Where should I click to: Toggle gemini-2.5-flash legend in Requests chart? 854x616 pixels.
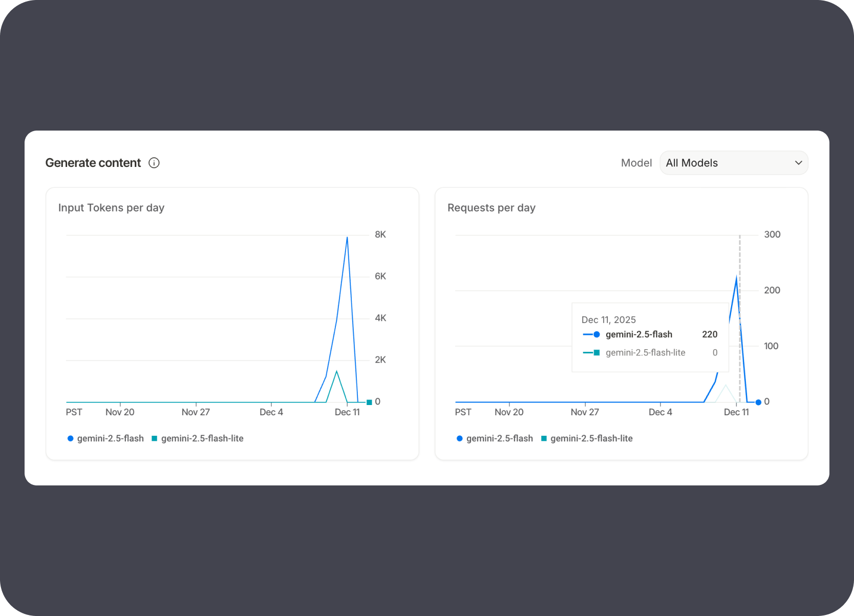(495, 438)
